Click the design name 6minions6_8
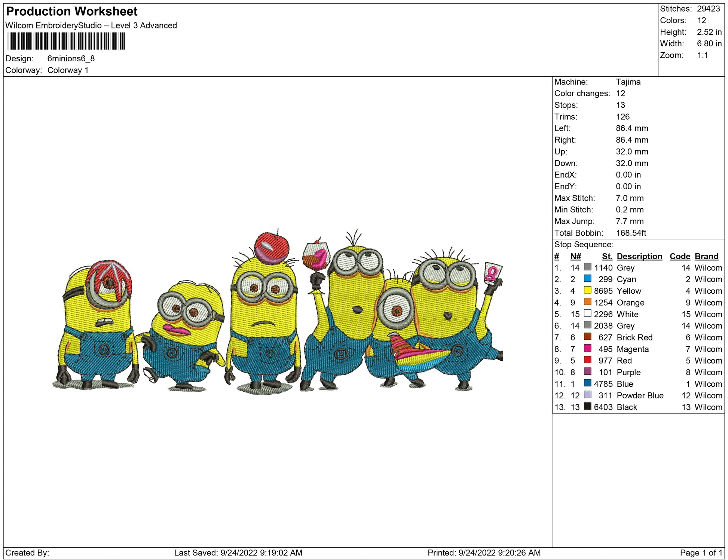This screenshot has width=728, height=560. (71, 59)
